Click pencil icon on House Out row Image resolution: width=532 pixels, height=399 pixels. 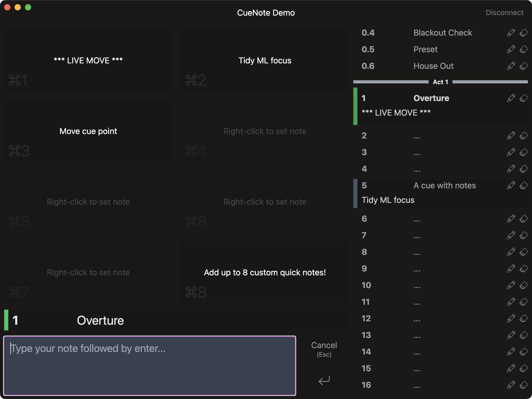[511, 66]
